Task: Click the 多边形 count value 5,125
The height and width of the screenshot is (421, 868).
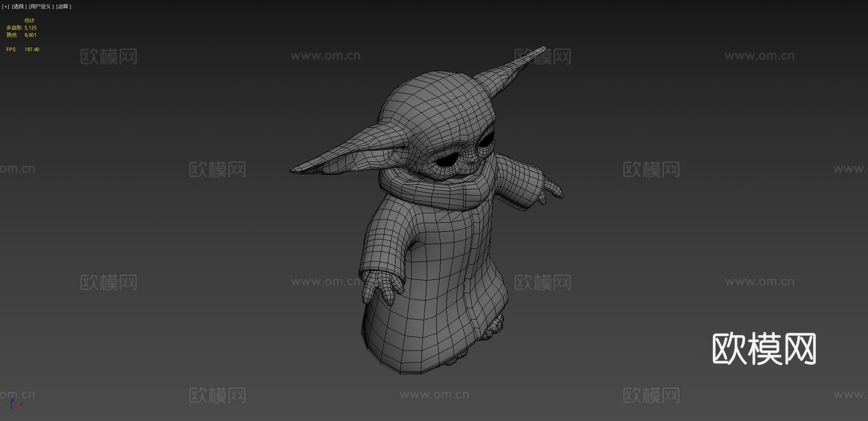Action: coord(30,27)
